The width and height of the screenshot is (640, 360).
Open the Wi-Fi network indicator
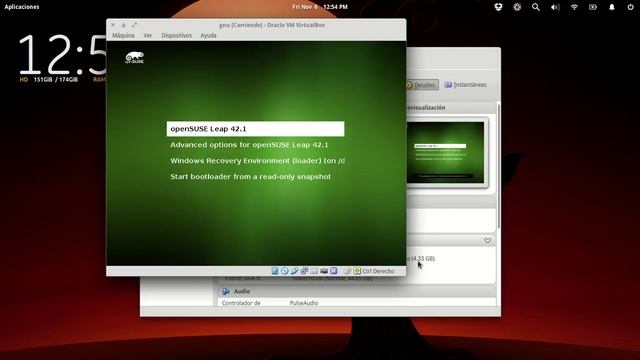tap(574, 7)
